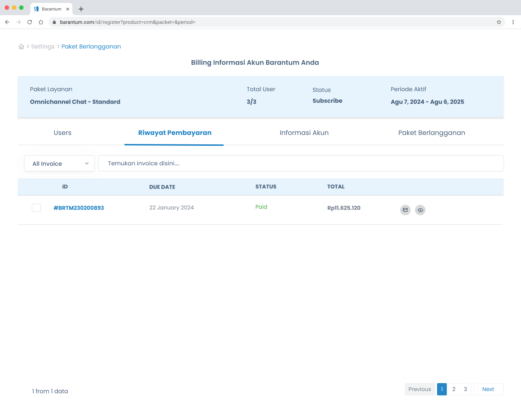Click the DUE DATE column header
Screen dimensions: 521x420
pyautogui.click(x=162, y=187)
